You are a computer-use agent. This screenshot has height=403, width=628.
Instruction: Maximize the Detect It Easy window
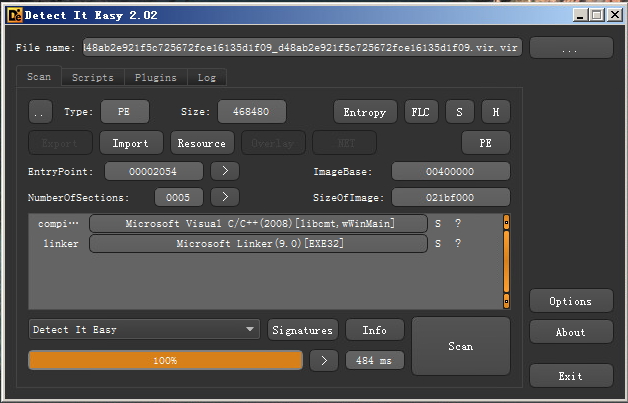pyautogui.click(x=597, y=15)
